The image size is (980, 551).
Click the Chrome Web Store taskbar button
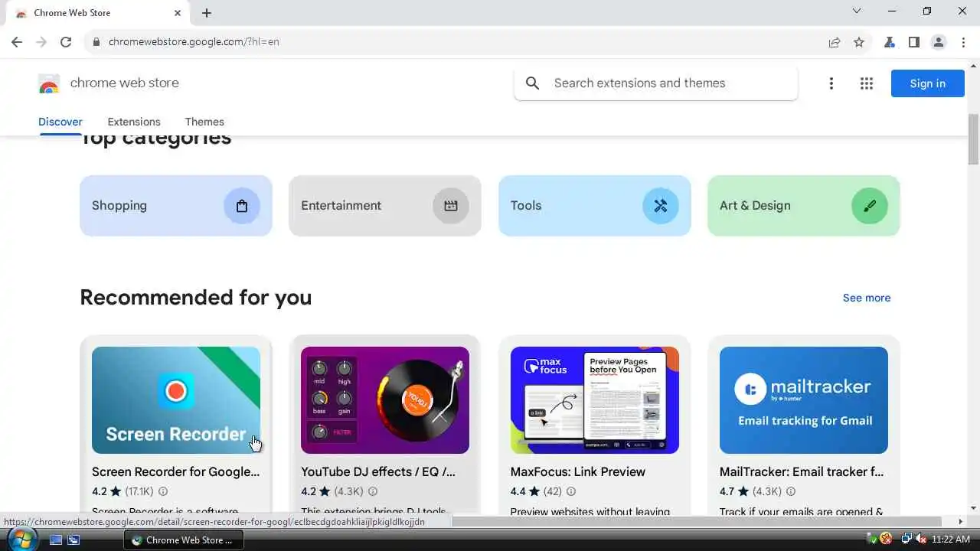pos(182,540)
